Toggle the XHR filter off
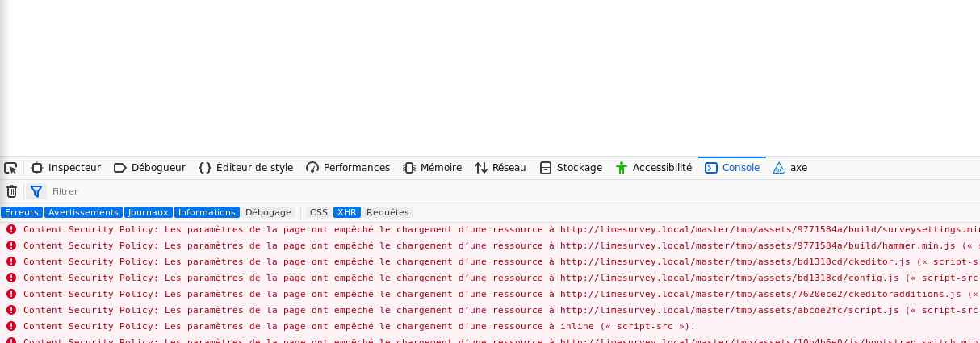The image size is (980, 343). [x=347, y=212]
